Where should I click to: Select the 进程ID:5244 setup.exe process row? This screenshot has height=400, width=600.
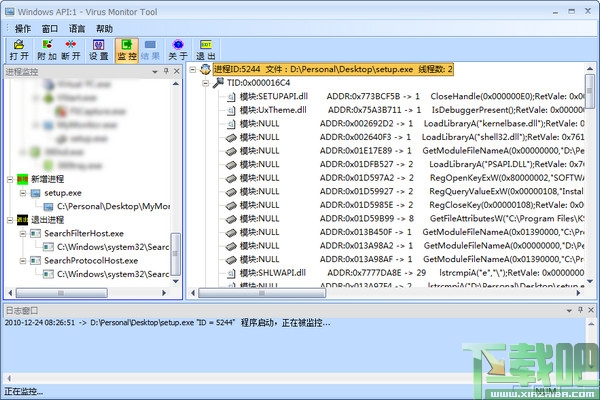coord(333,69)
